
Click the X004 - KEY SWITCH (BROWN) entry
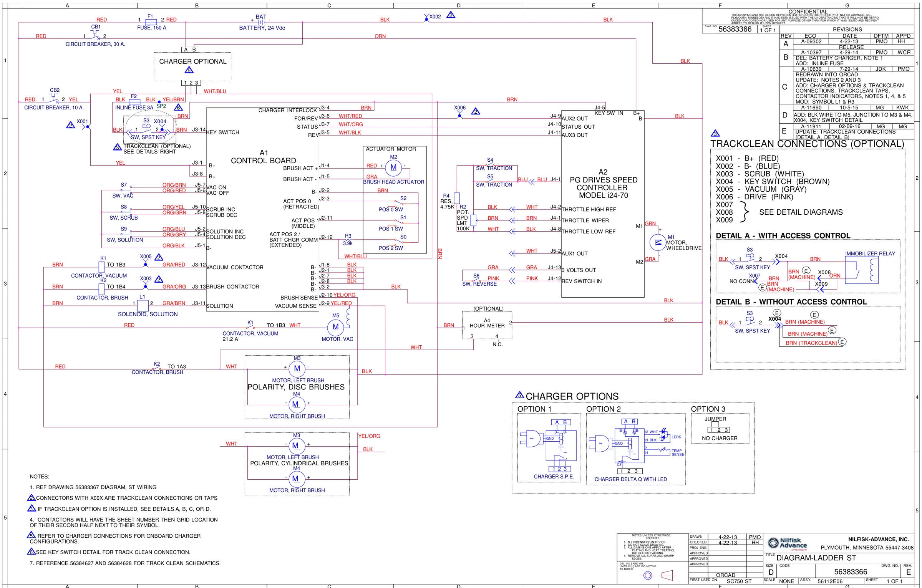773,181
